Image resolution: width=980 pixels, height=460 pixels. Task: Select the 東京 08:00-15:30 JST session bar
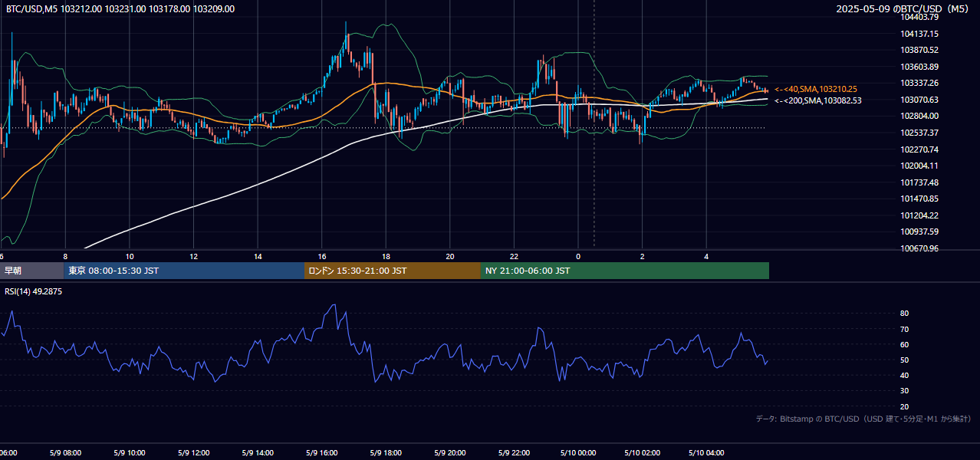184,271
